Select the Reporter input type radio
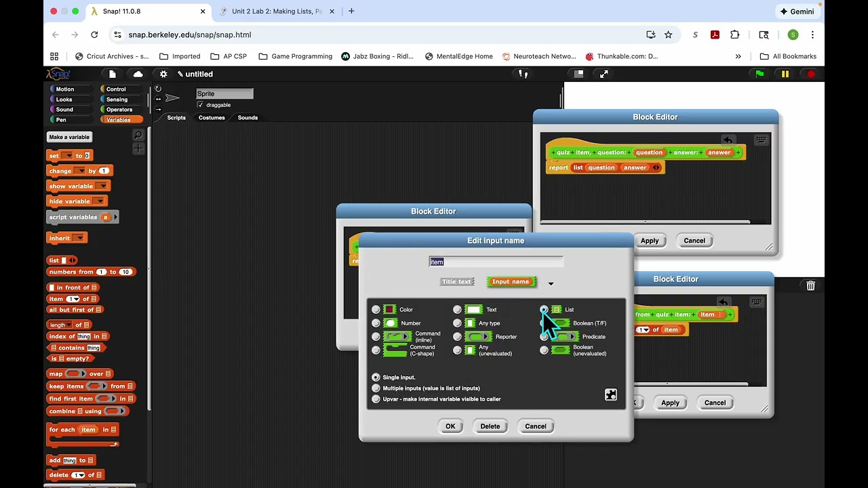The height and width of the screenshot is (488, 868). 457,337
